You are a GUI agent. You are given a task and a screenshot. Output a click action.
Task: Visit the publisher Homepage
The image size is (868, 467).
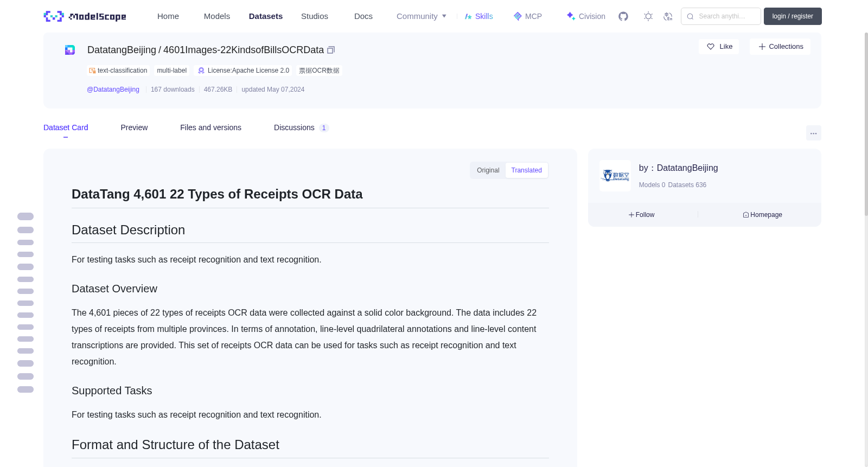pos(762,215)
